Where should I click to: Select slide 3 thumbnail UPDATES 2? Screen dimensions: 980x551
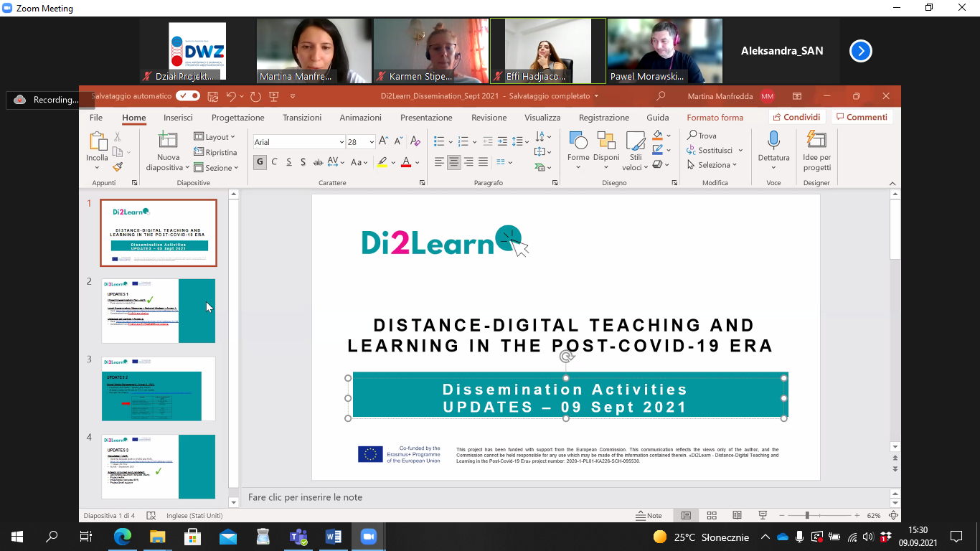point(159,389)
